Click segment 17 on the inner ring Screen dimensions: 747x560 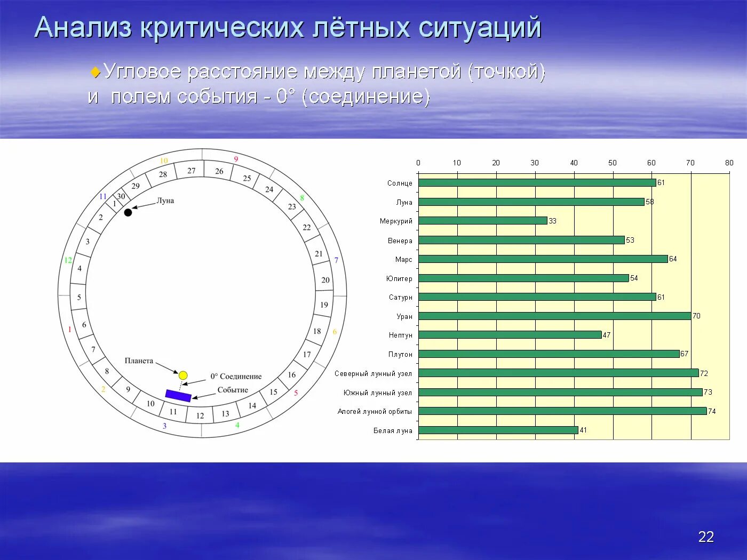pos(307,354)
